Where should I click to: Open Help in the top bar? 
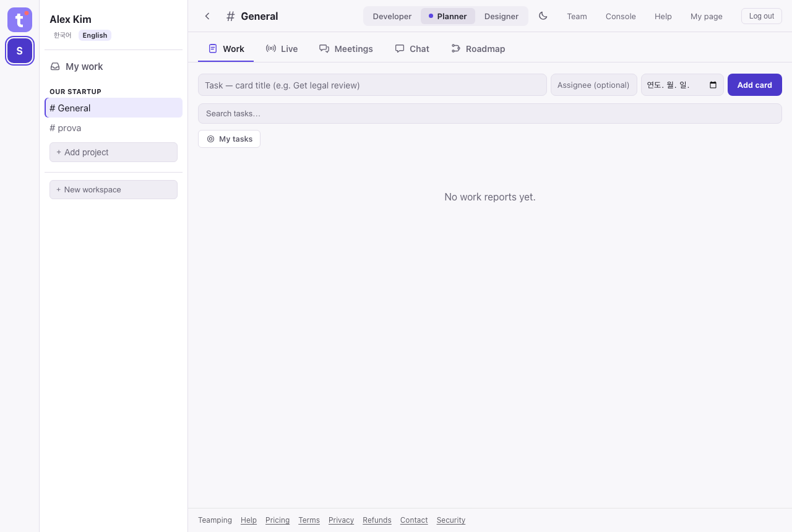(x=663, y=16)
